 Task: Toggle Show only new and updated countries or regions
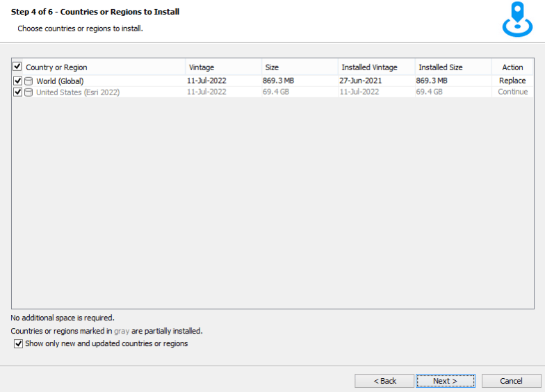point(18,343)
